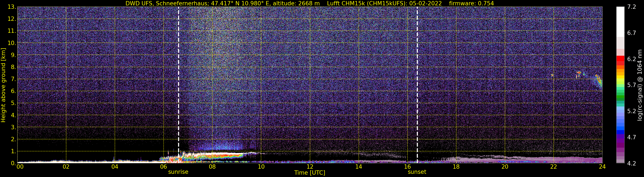Click the colorbar label 'log(rc-signal) @ 1064 nm'
Viewport: 644px width, 177px height.
640,85
